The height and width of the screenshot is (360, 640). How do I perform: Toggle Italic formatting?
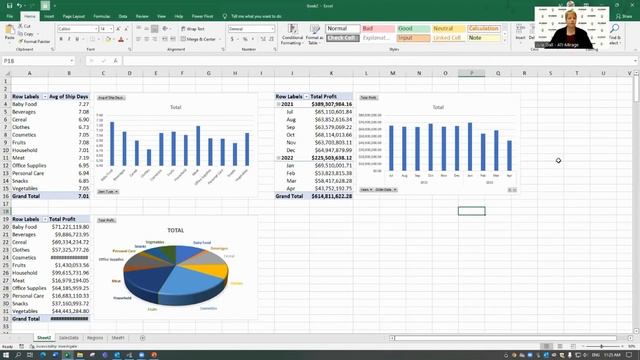coord(69,39)
